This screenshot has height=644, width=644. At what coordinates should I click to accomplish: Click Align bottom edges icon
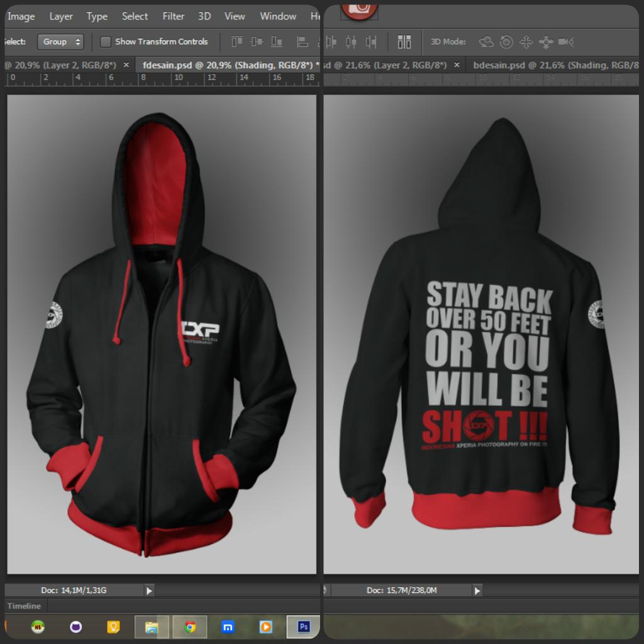tap(276, 42)
